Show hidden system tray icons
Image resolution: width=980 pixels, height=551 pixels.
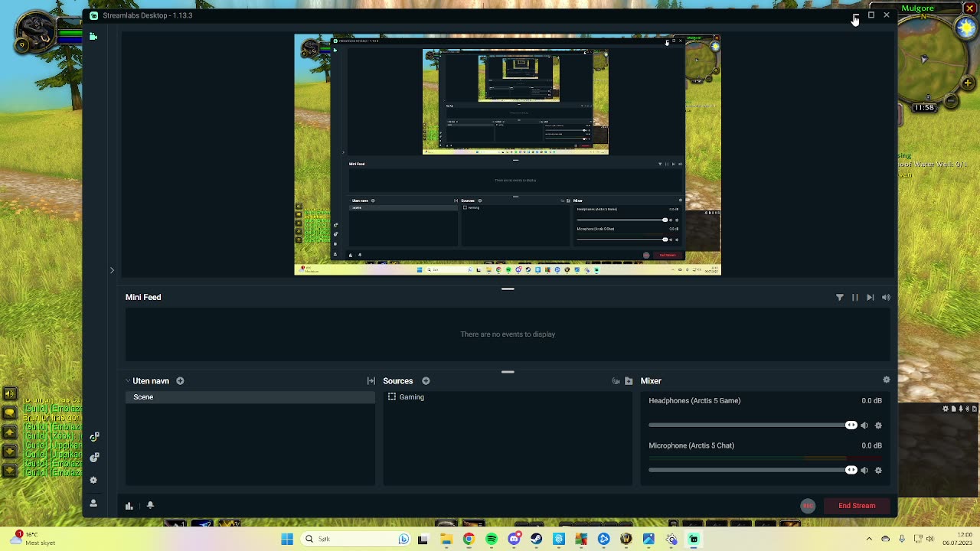[x=869, y=539]
